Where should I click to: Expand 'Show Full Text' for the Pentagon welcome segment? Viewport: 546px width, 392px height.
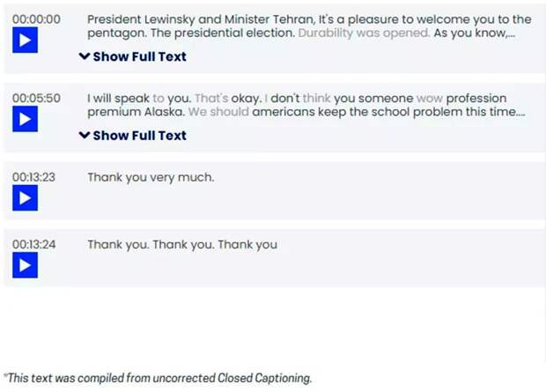[x=133, y=56]
